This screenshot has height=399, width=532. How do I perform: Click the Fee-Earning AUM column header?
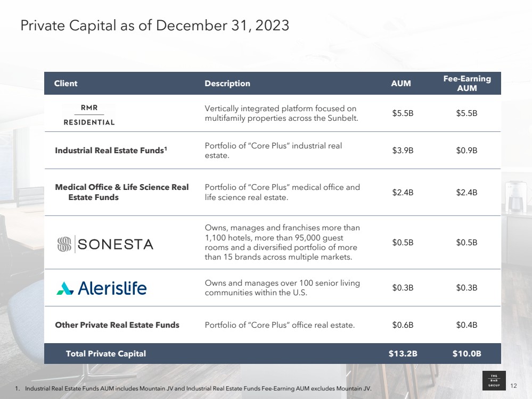coord(466,84)
